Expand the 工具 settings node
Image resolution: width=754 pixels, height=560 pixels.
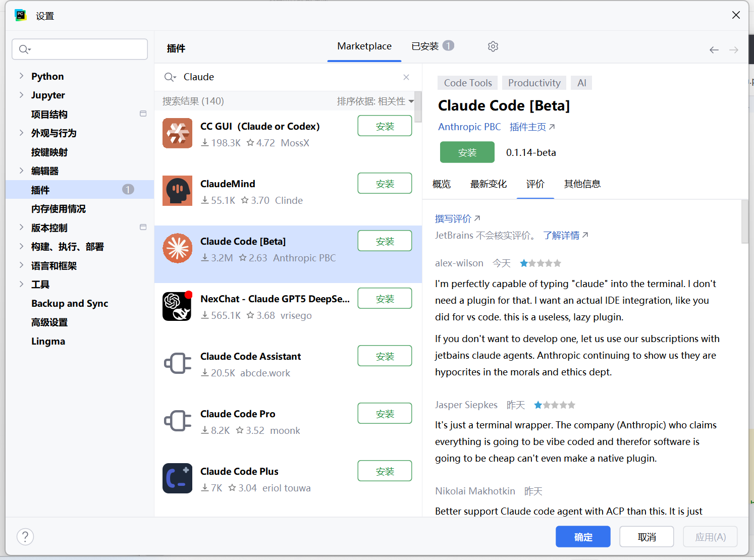coord(21,284)
